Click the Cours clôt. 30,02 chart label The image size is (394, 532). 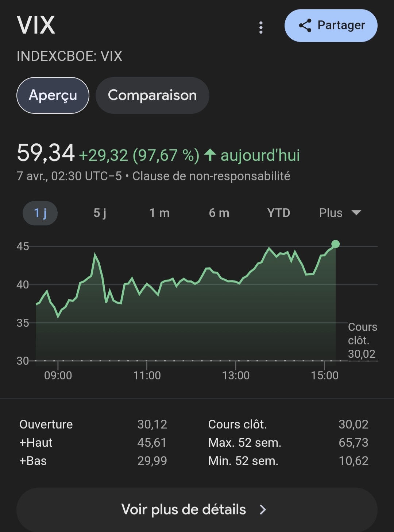pos(362,340)
